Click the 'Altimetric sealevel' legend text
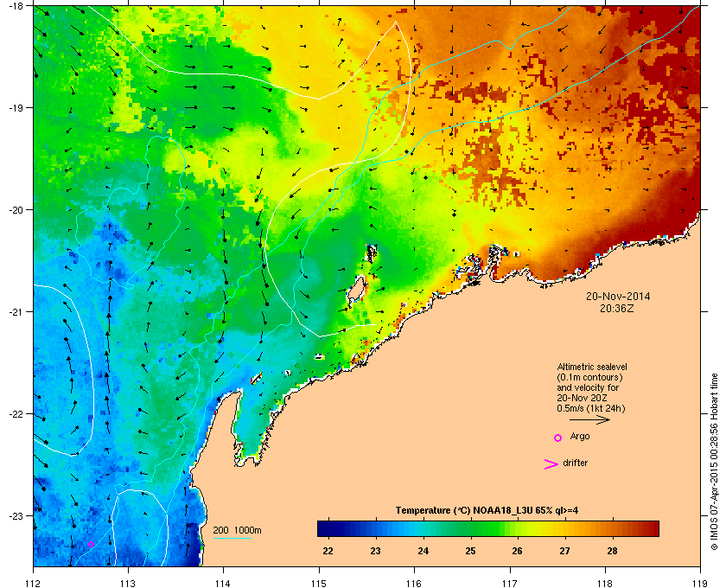 (x=592, y=367)
